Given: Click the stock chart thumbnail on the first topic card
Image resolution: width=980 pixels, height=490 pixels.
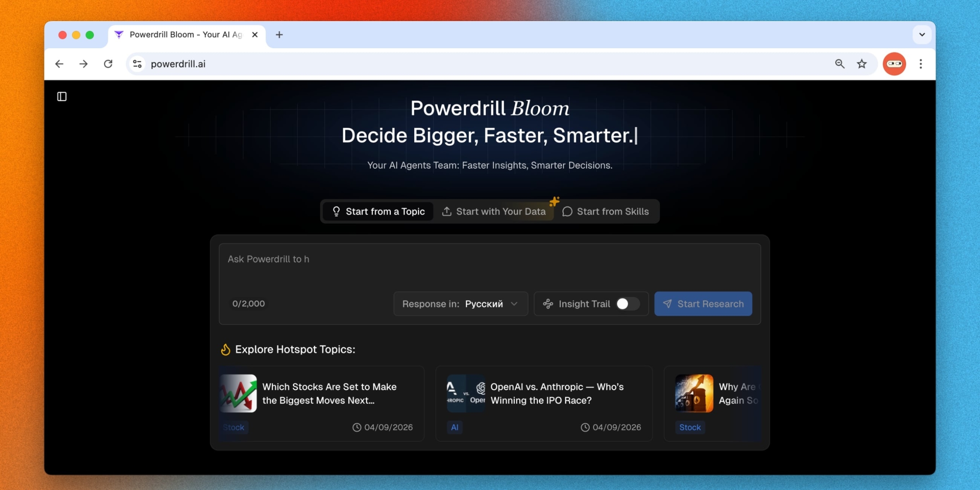Looking at the screenshot, I should coord(238,393).
